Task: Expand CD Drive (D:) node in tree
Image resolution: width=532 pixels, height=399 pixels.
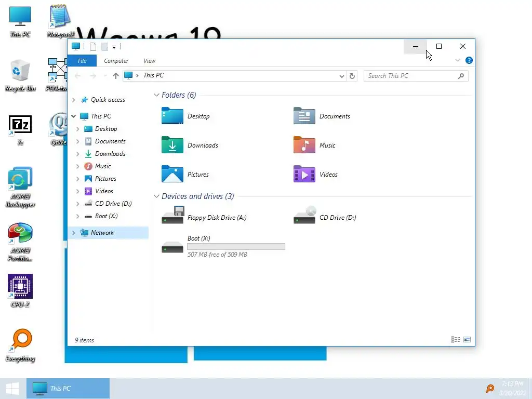Action: tap(78, 204)
